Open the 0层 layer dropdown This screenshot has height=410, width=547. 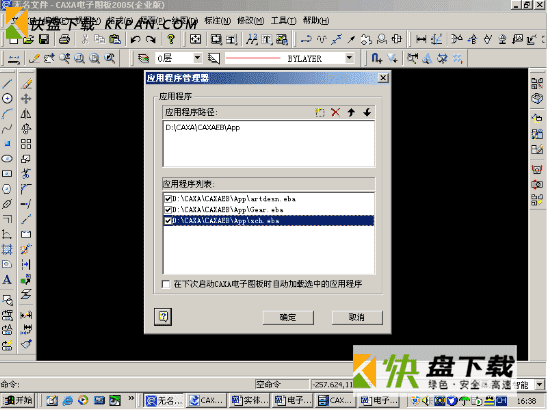(198, 58)
